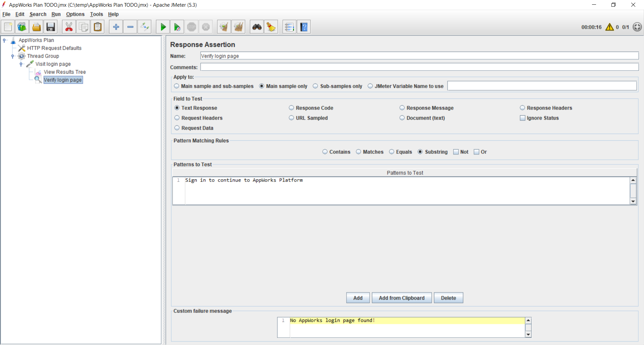Image resolution: width=644 pixels, height=345 pixels.
Task: Collapse the AppWorks Plan root node
Action: coord(4,40)
